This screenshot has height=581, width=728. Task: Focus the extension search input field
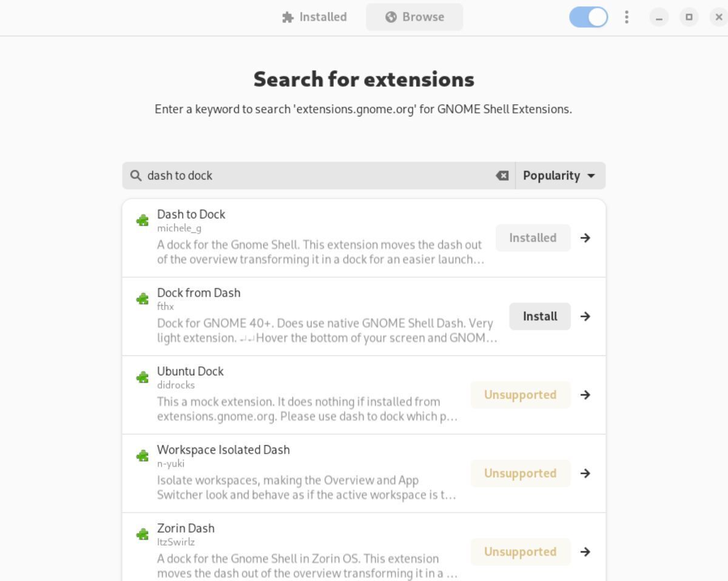(x=315, y=176)
